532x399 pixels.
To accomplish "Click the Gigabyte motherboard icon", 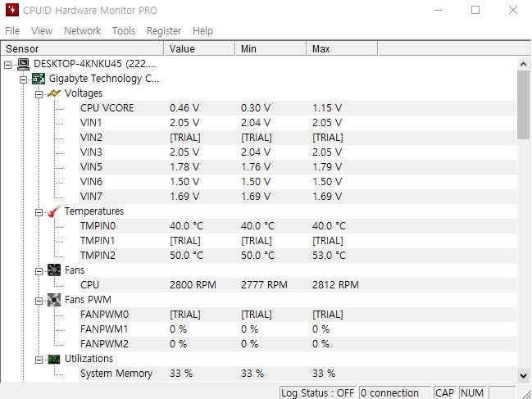I will (39, 79).
